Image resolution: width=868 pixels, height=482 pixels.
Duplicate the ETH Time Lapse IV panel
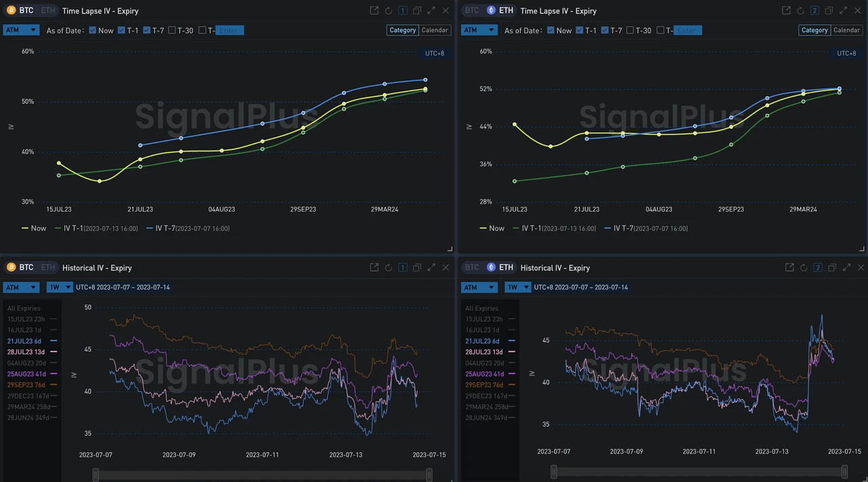(x=829, y=11)
